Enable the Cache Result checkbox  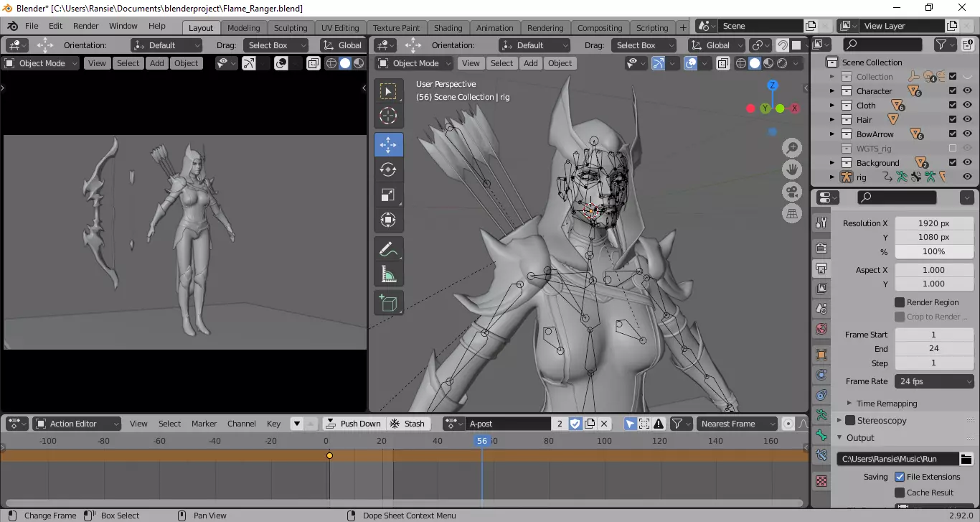tap(900, 493)
